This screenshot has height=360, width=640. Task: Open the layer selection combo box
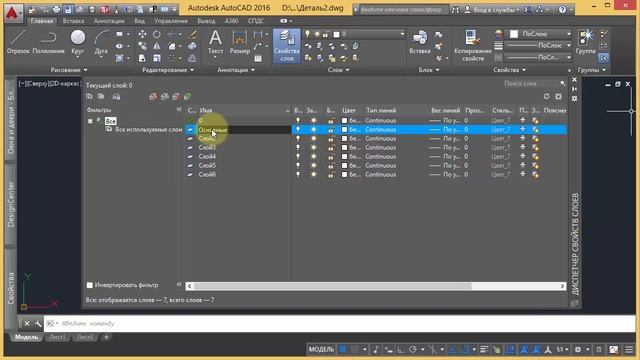[356, 34]
